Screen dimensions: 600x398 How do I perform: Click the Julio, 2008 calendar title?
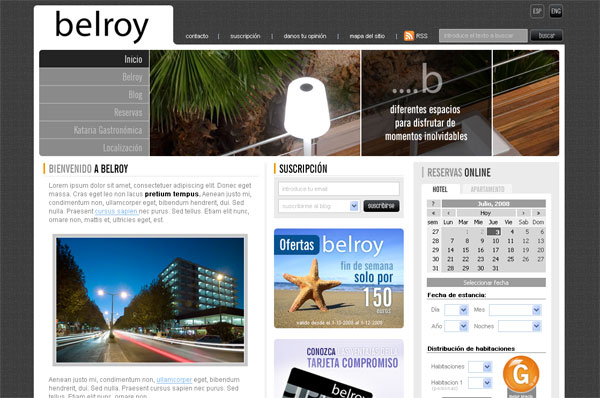494,204
